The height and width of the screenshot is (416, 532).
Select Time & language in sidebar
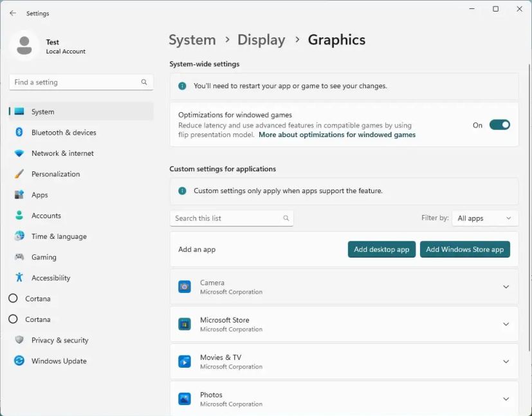pos(81,236)
